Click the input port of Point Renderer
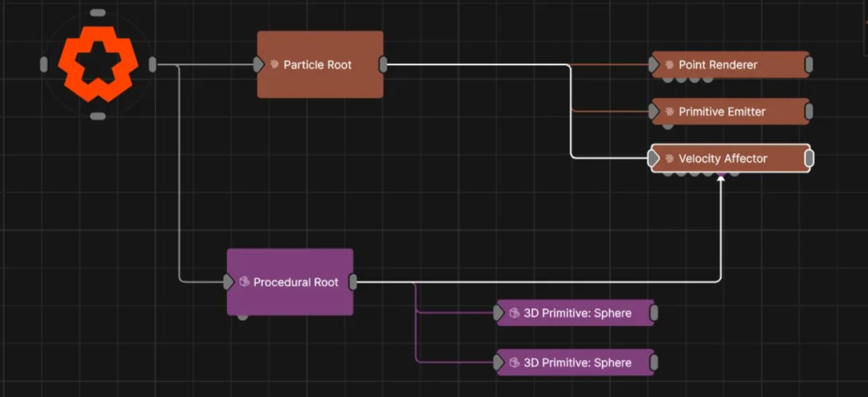The image size is (868, 397). tap(654, 64)
